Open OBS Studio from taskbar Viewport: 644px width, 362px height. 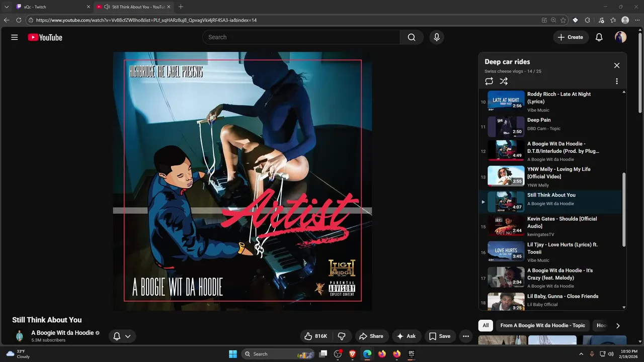tap(338, 354)
